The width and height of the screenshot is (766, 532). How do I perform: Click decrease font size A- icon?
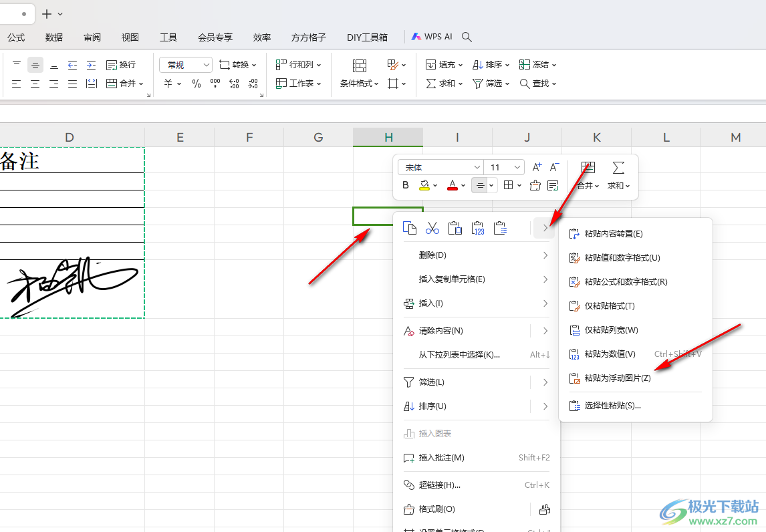[x=555, y=167]
